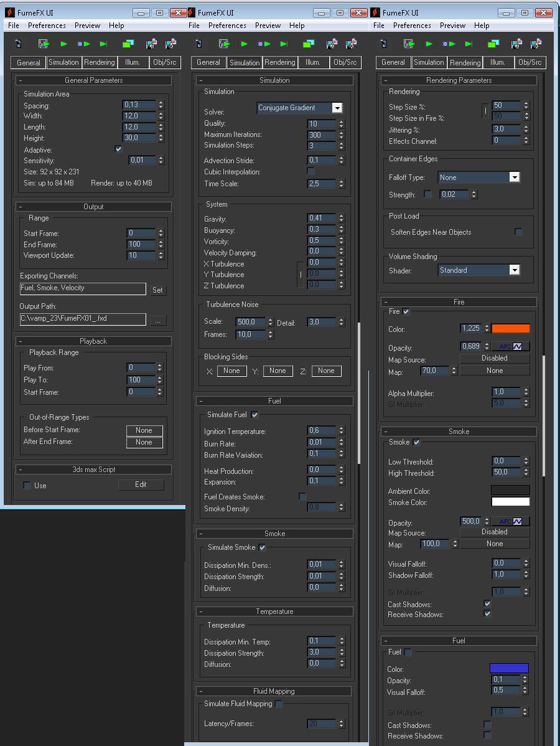
Task: Open Preferences menu in middle window
Action: pos(227,25)
